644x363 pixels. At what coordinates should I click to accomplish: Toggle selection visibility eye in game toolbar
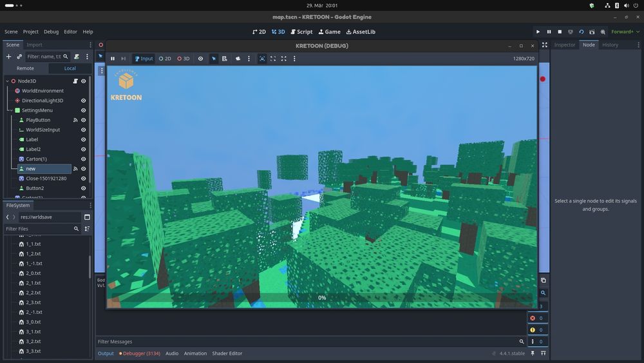[200, 59]
